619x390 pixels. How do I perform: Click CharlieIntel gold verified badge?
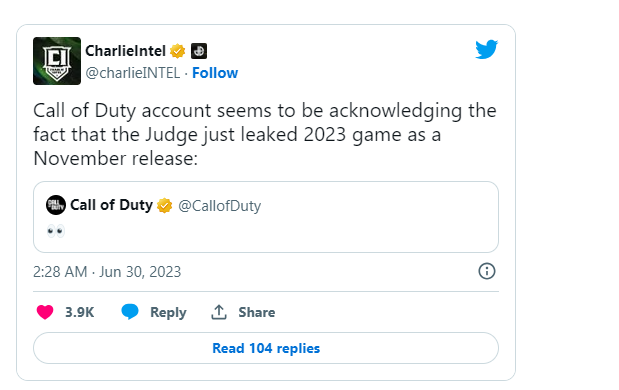point(177,51)
